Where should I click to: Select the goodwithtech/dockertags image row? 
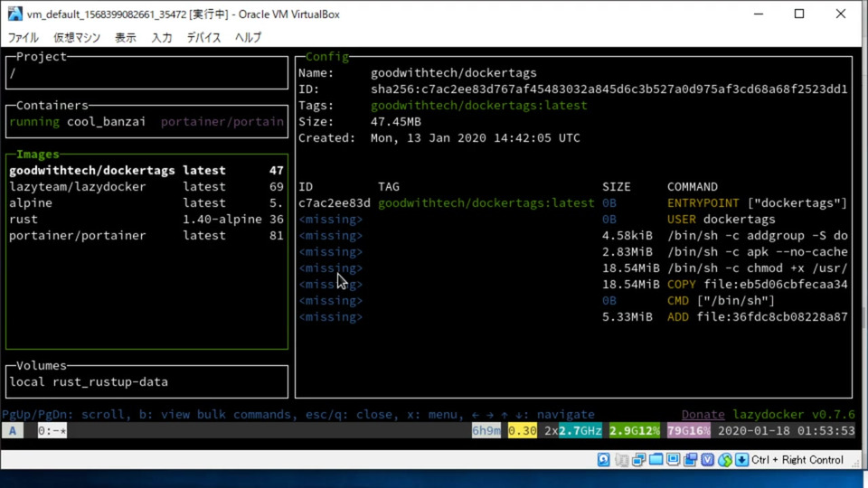(146, 171)
